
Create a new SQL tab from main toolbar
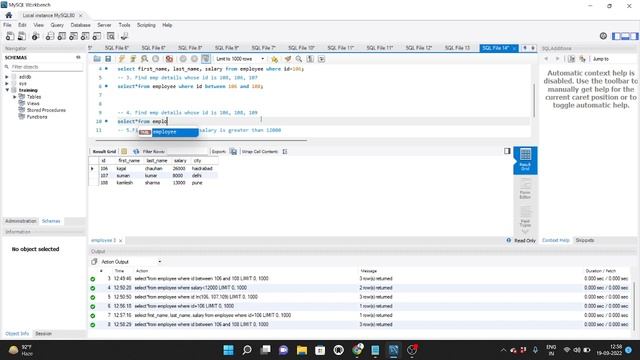10,36
